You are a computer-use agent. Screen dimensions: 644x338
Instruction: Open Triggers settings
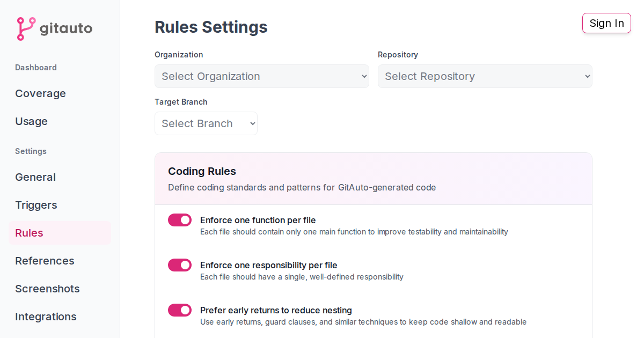(x=36, y=205)
